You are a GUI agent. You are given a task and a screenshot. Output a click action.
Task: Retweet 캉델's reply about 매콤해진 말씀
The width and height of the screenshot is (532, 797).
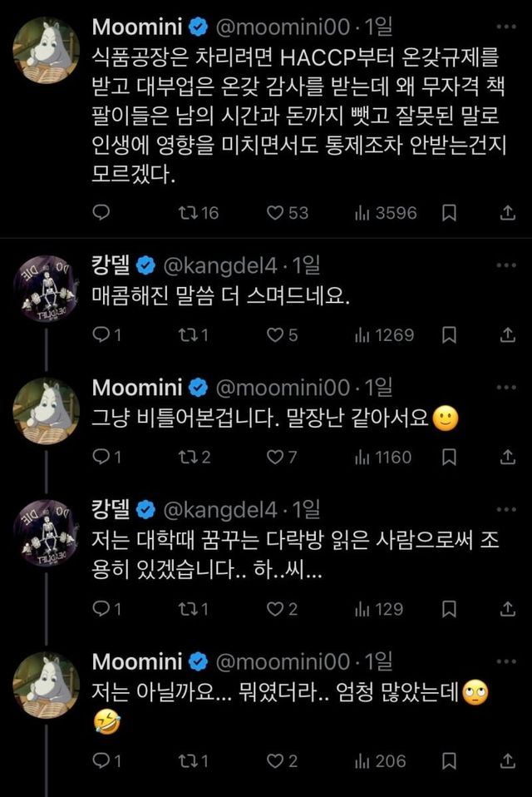188,334
